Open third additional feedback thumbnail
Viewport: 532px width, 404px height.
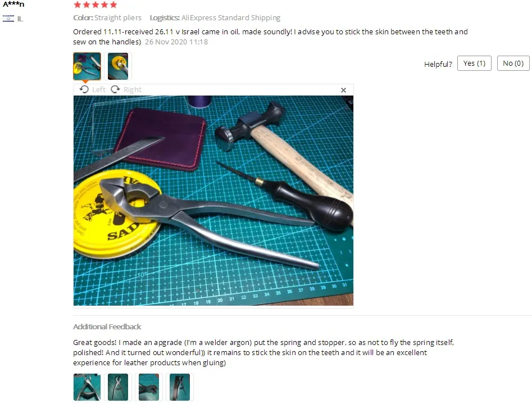[149, 387]
